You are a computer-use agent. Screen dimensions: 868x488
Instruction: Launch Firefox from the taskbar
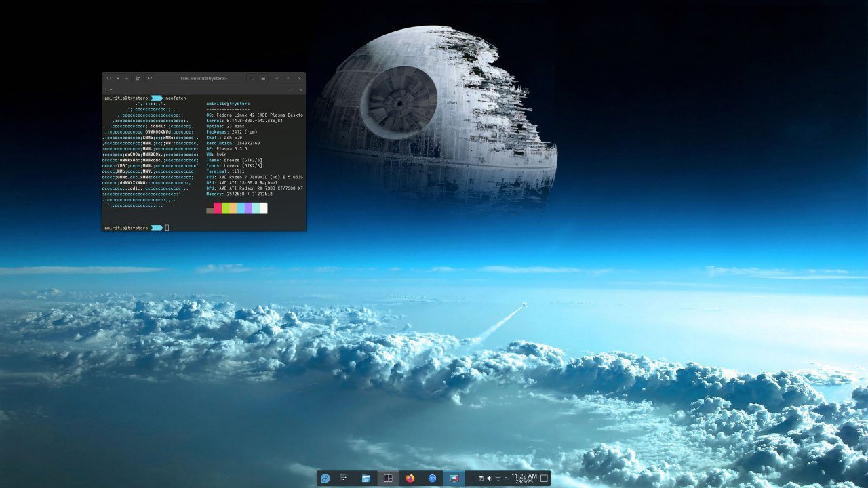click(x=410, y=479)
